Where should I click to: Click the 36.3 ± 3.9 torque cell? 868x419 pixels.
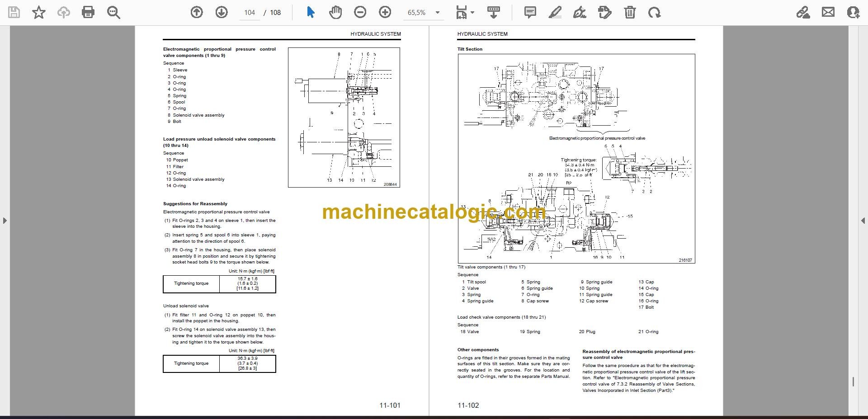(x=248, y=363)
